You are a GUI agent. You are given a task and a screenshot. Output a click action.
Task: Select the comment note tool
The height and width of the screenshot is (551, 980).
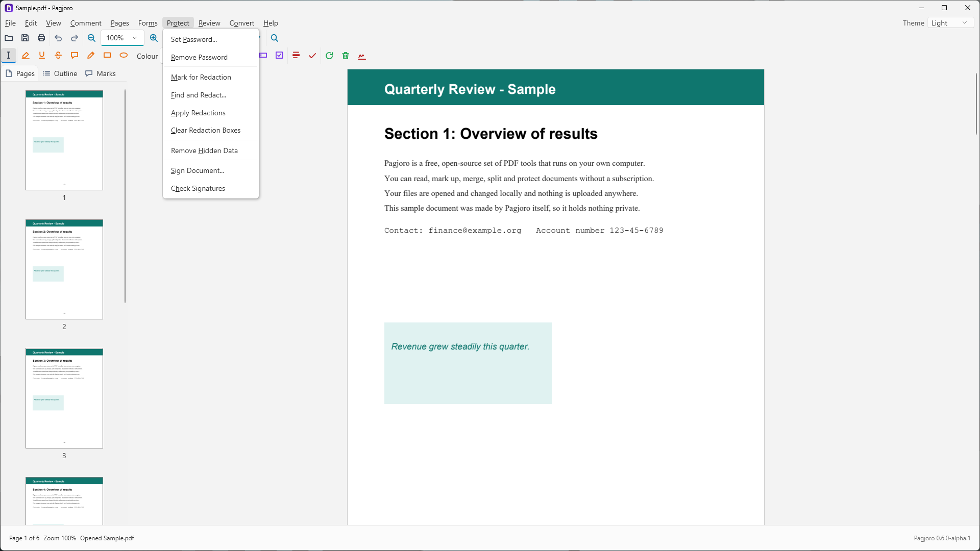(75, 56)
